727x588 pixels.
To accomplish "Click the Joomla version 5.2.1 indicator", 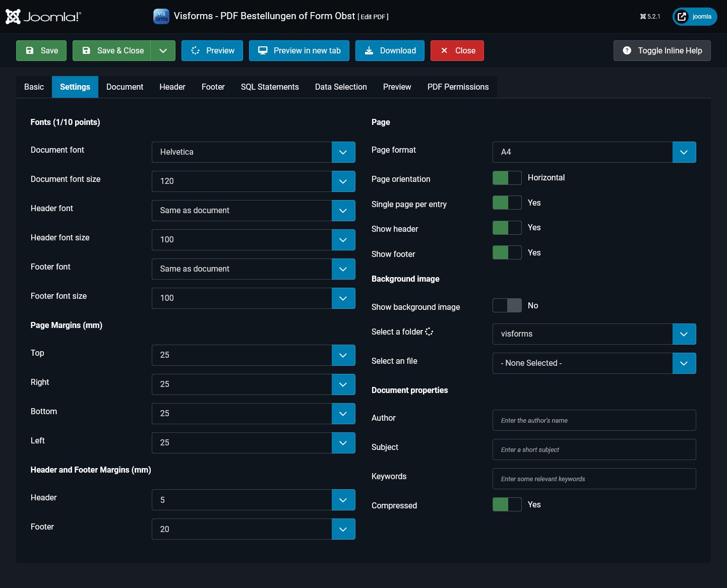I will click(650, 17).
